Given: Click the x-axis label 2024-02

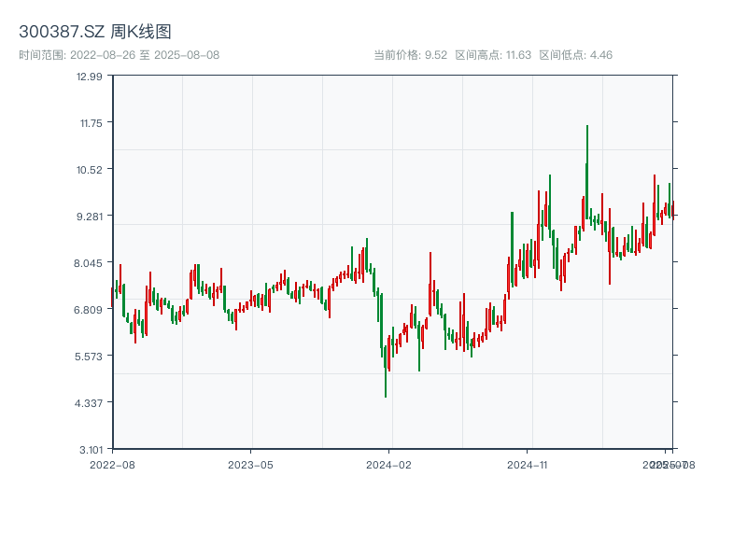Looking at the screenshot, I should (x=388, y=465).
